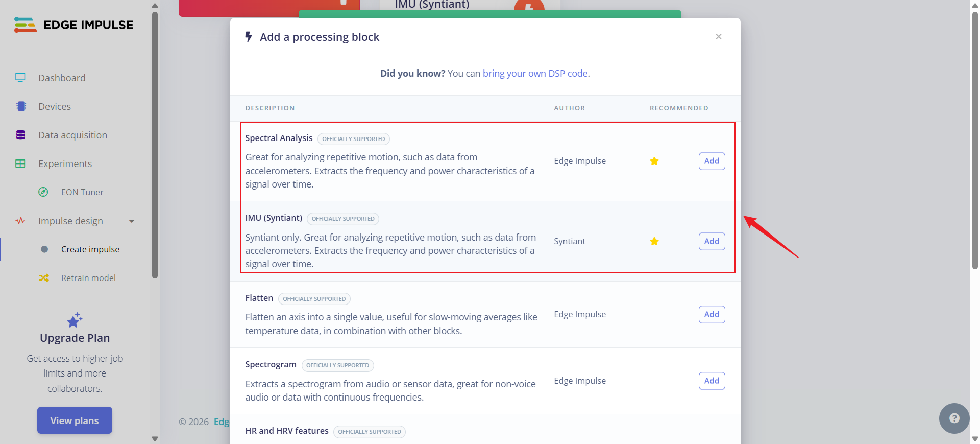Screen dimensions: 980x444
Task: Add the Flatten processing block
Action: point(712,314)
